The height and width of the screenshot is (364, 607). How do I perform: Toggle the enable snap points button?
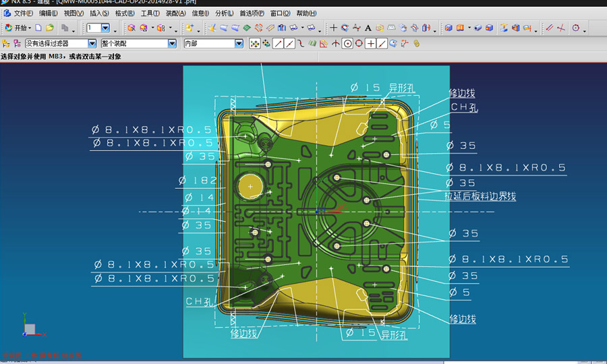pos(255,44)
